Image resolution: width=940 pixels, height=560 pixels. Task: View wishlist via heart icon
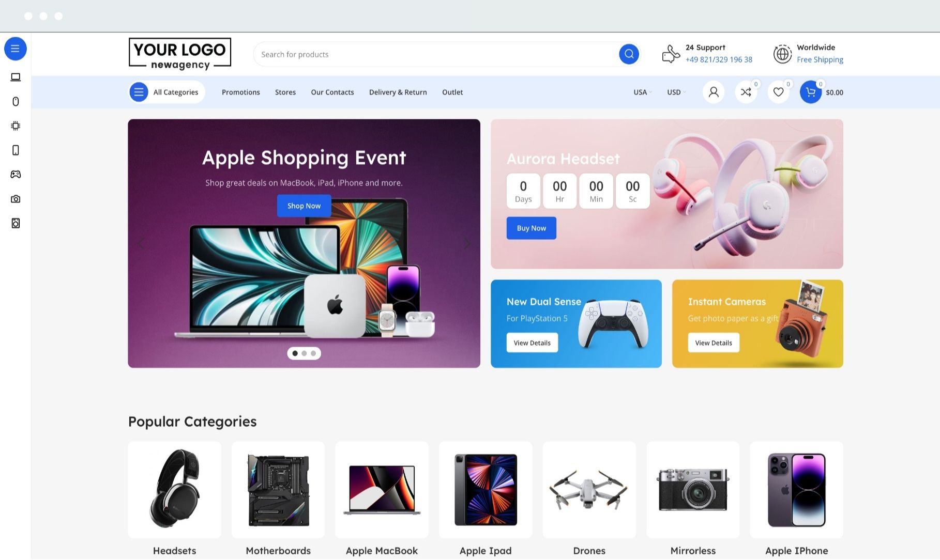pyautogui.click(x=778, y=92)
